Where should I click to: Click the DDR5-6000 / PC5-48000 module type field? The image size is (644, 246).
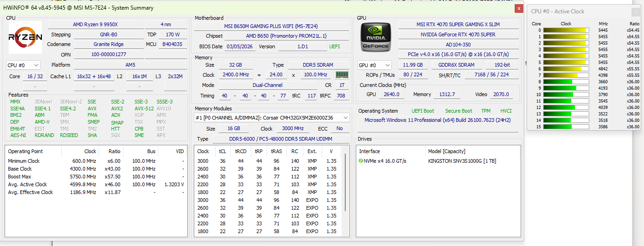(x=281, y=139)
